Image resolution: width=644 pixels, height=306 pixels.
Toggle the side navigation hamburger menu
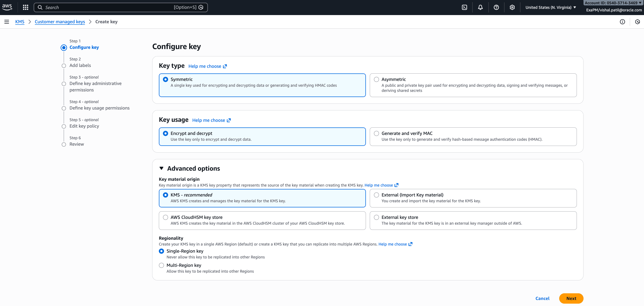7,22
